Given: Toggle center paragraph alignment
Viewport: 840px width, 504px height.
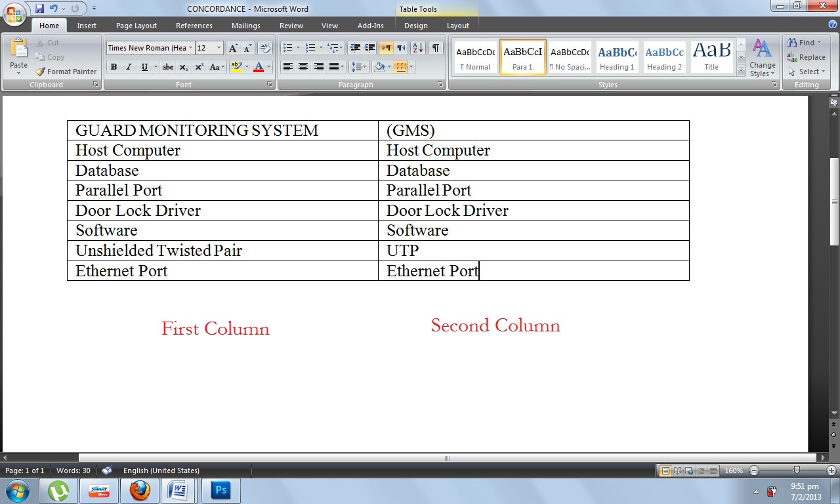Looking at the screenshot, I should tap(302, 67).
